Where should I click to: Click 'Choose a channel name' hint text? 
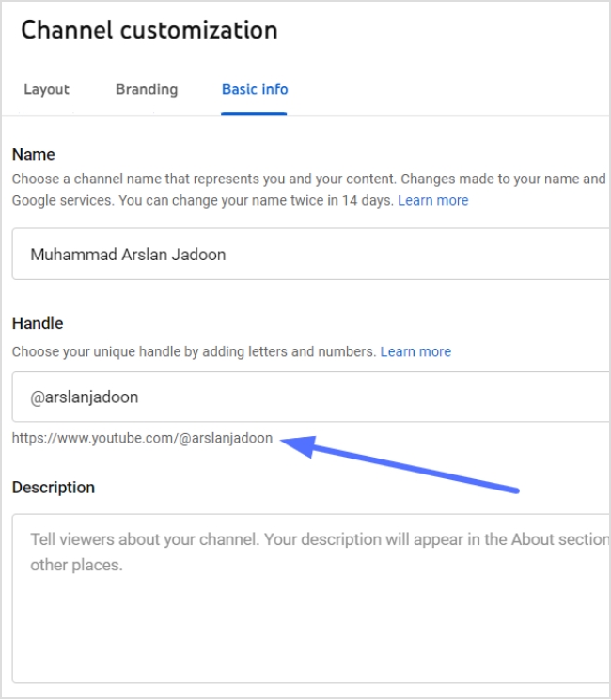pos(308,190)
